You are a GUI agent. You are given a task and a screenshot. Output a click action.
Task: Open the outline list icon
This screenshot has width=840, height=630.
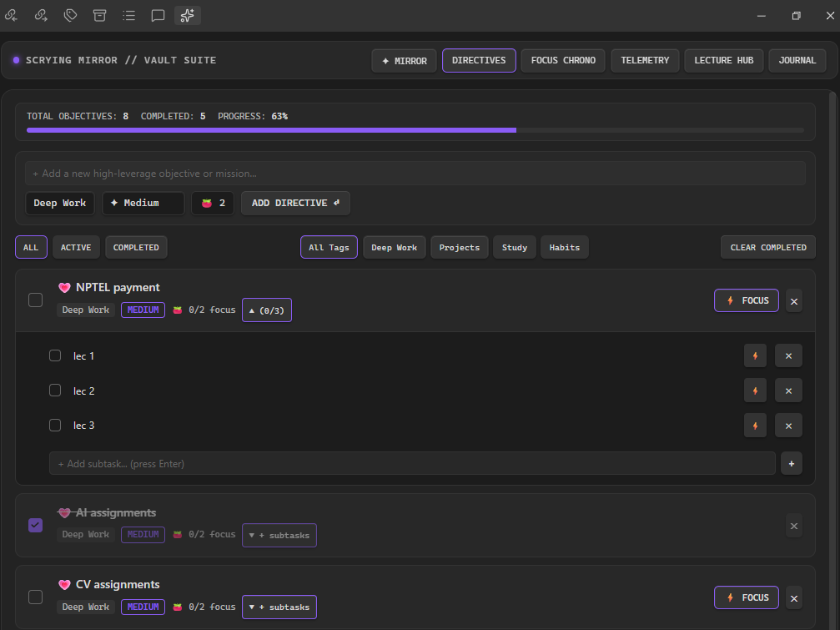click(128, 16)
